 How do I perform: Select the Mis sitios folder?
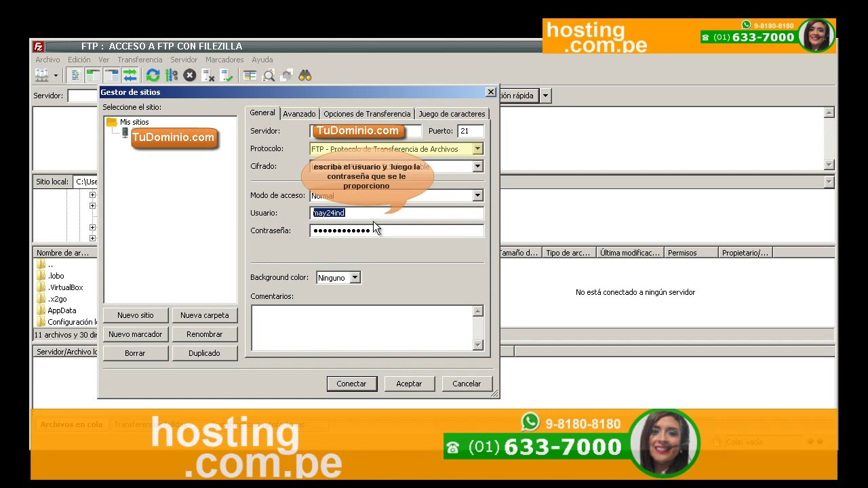(x=134, y=122)
